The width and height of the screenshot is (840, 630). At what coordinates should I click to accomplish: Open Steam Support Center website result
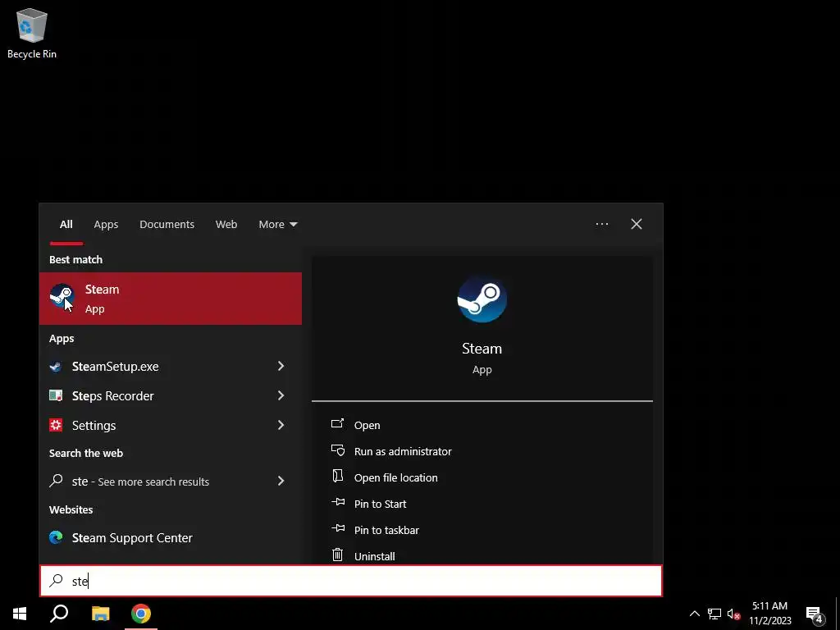click(x=171, y=538)
